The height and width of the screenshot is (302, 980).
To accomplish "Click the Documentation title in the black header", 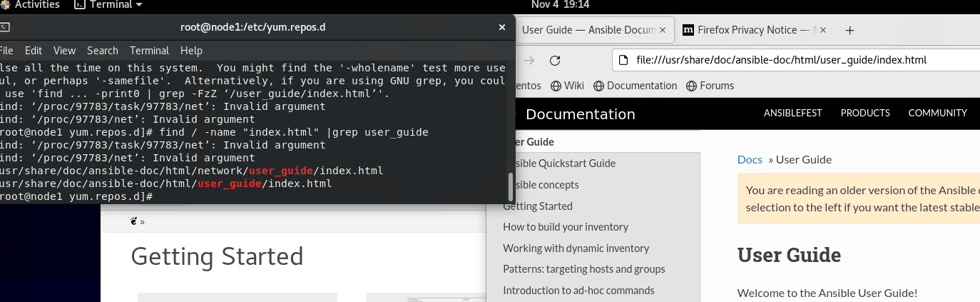I will point(580,114).
